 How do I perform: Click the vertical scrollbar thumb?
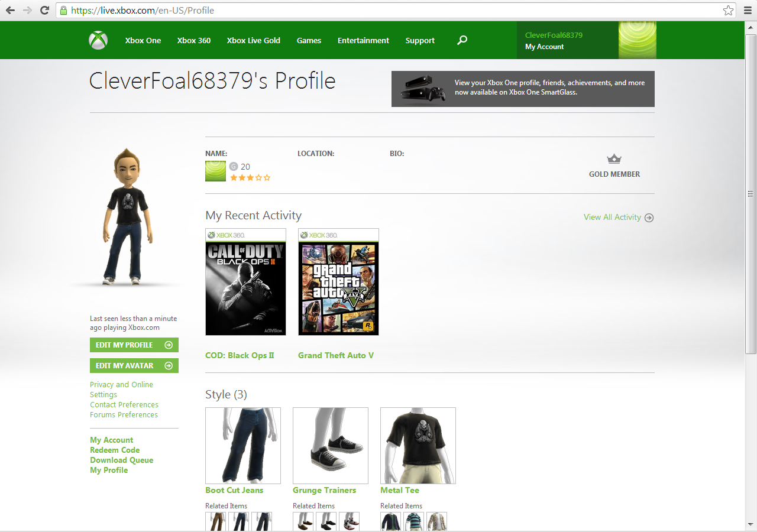click(x=750, y=193)
